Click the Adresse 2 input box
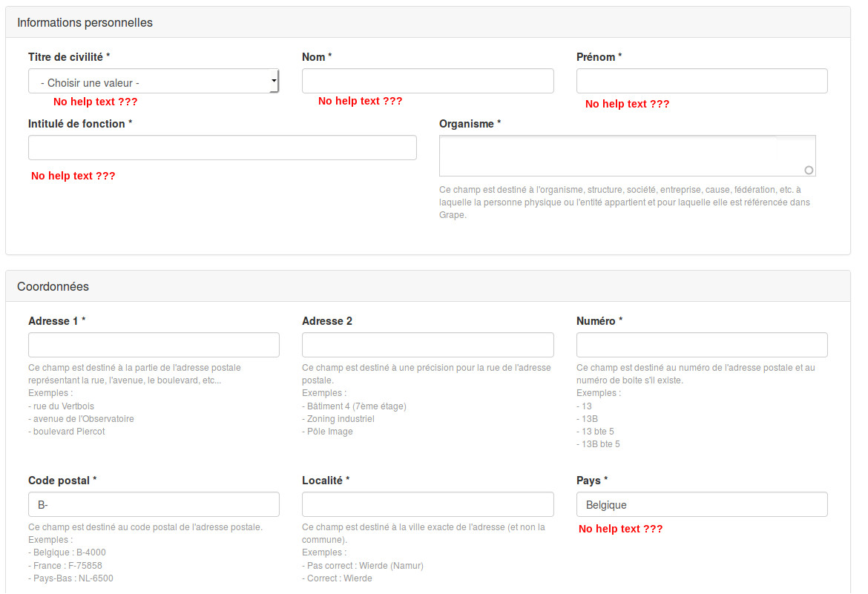Screen dimensions: 868x594 click(427, 345)
